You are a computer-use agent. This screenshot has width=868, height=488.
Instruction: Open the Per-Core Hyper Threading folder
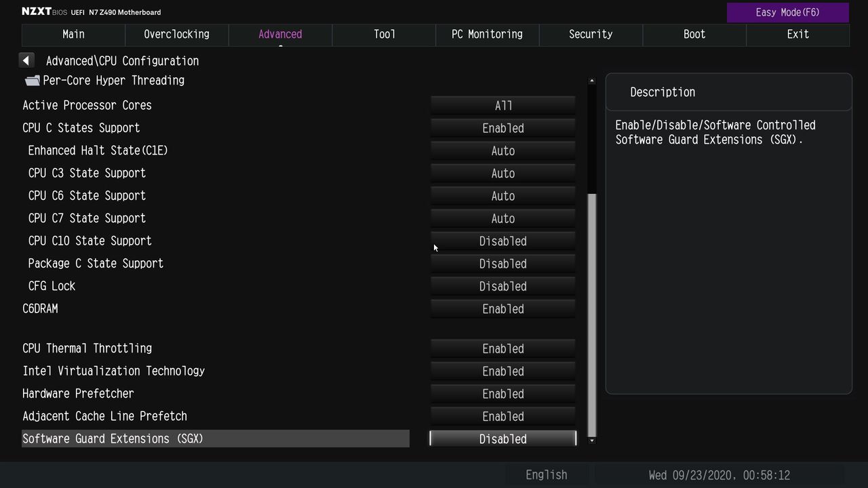(x=104, y=81)
